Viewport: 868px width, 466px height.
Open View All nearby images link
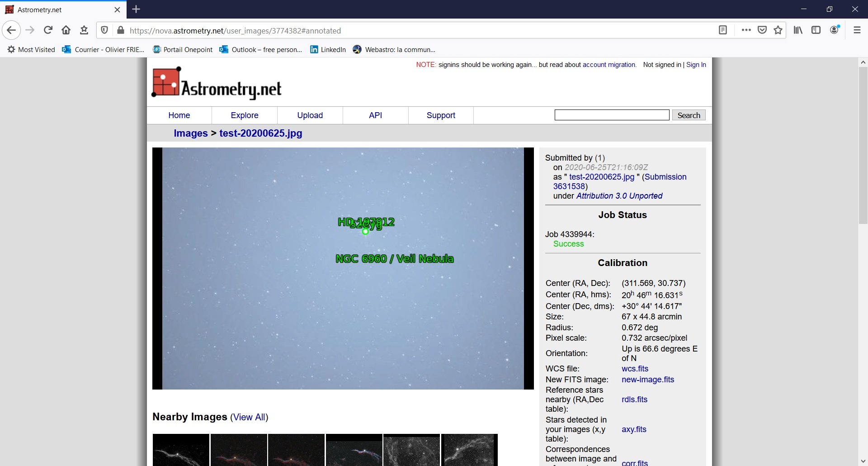coord(249,417)
